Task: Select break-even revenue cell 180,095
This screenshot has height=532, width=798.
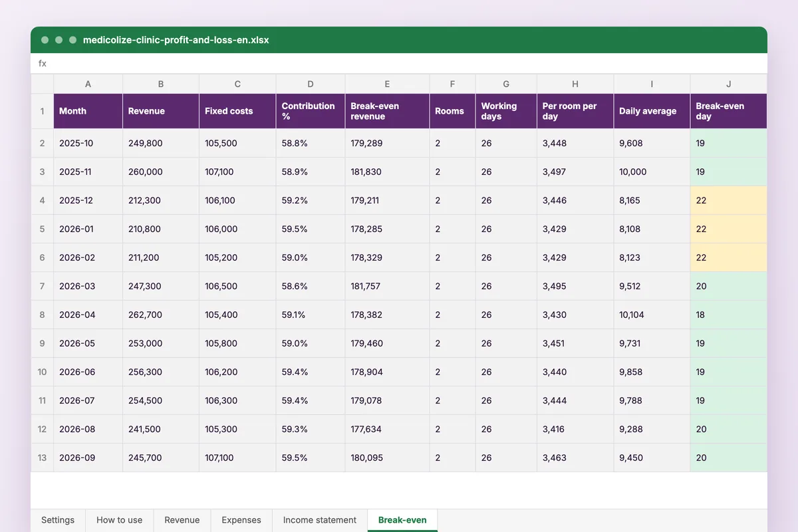Action: click(387, 458)
